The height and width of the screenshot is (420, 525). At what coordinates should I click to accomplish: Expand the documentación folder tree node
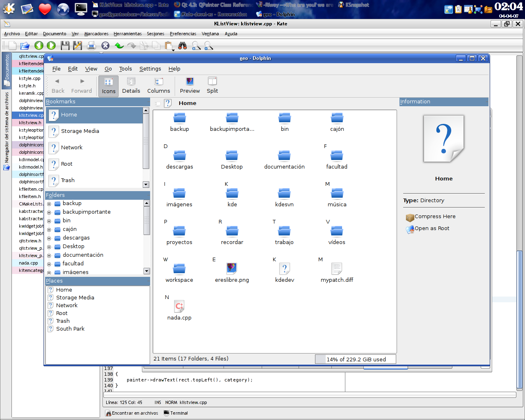[49, 256]
